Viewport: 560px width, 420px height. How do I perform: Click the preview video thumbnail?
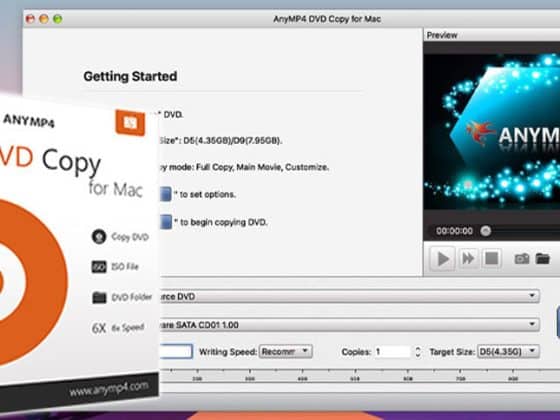492,131
